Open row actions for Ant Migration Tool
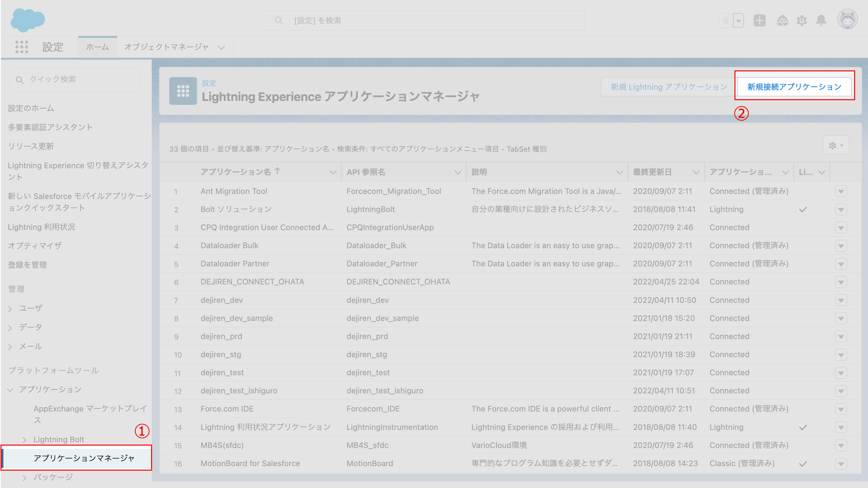 pos(841,191)
